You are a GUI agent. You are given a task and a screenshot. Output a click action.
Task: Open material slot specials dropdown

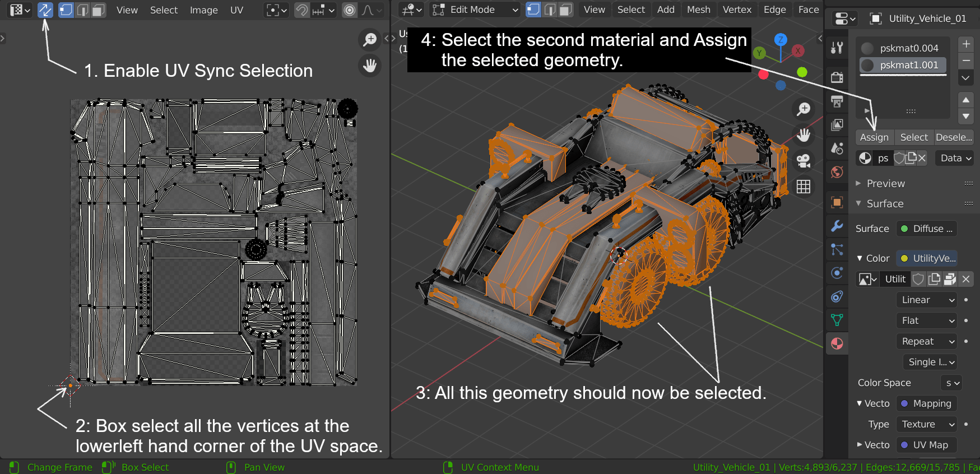[966, 78]
